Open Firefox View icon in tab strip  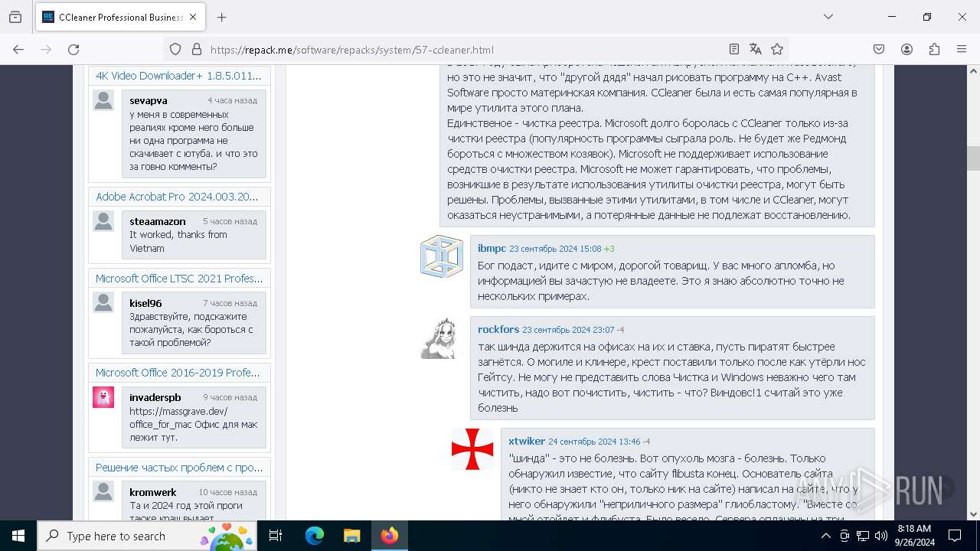[x=15, y=17]
